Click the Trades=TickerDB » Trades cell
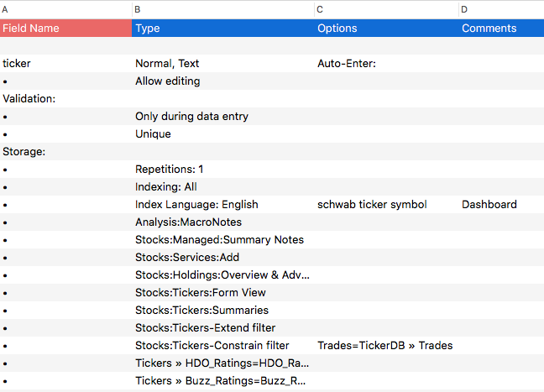The height and width of the screenshot is (392, 544). [x=386, y=346]
